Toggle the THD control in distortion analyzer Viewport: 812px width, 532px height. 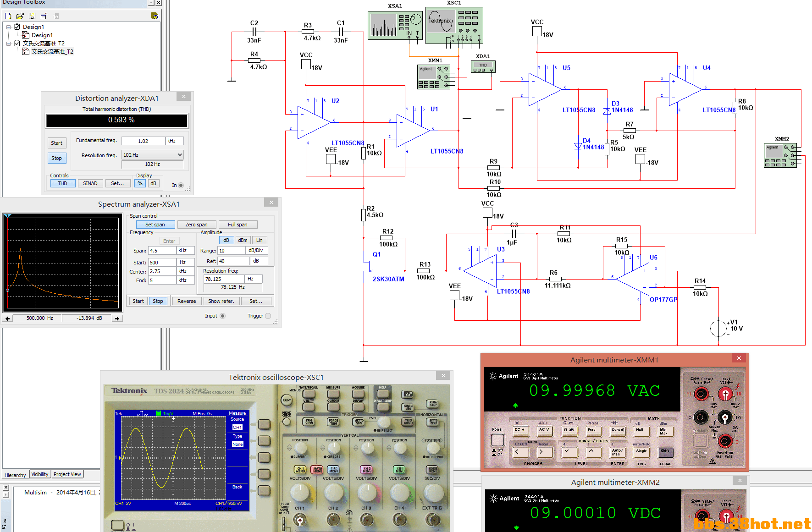tap(63, 183)
